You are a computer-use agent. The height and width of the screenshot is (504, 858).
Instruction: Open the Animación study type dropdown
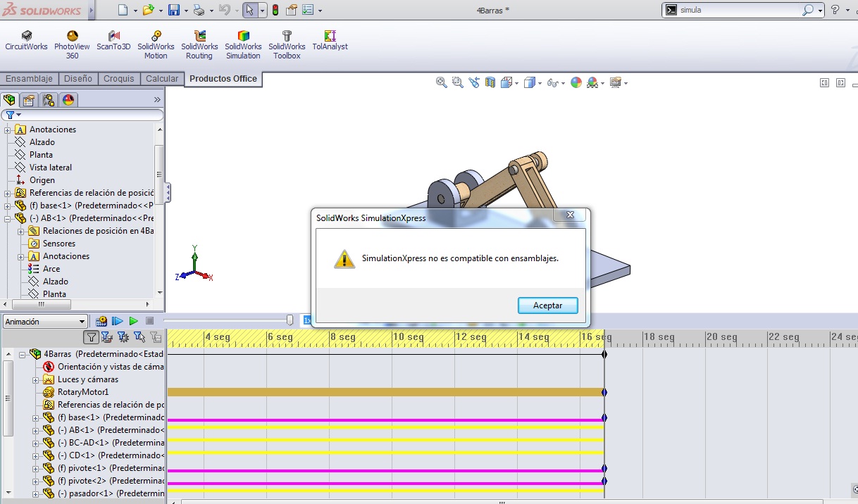45,322
